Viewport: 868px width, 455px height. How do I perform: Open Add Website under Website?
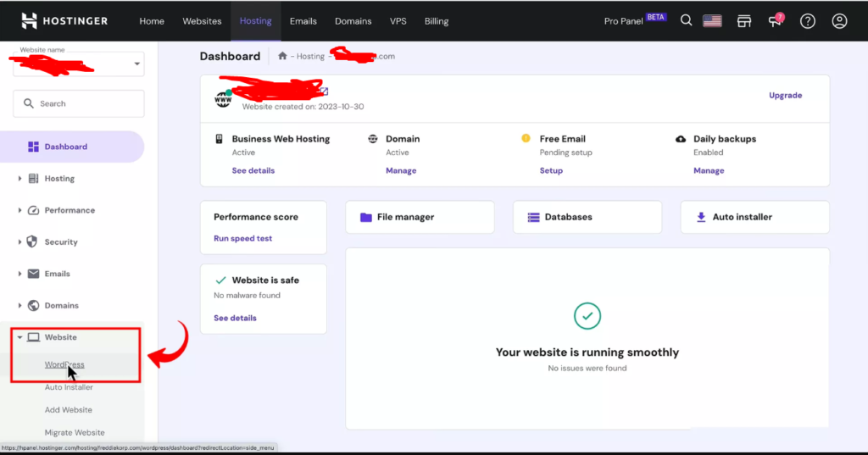click(x=69, y=409)
